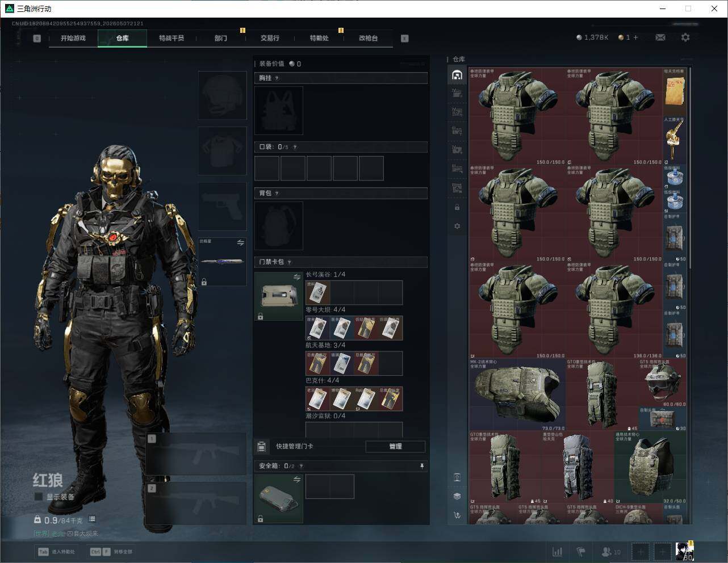728x563 pixels.
Task: Open the weight details list icon
Action: [x=92, y=519]
